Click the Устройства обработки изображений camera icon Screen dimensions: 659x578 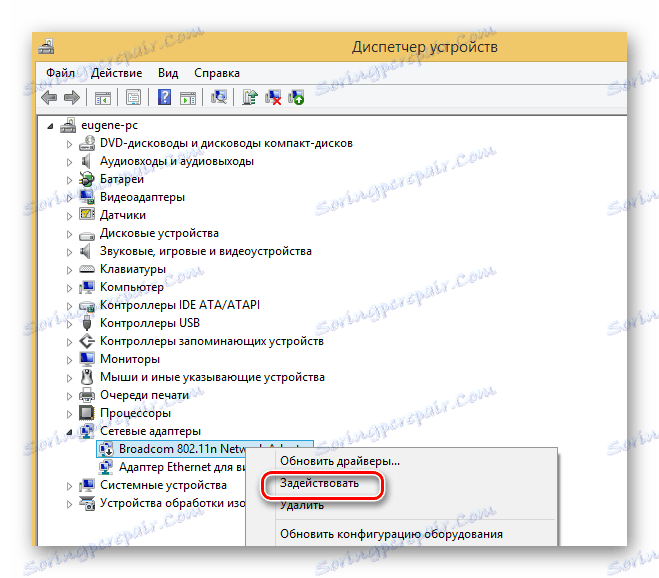coord(87,503)
